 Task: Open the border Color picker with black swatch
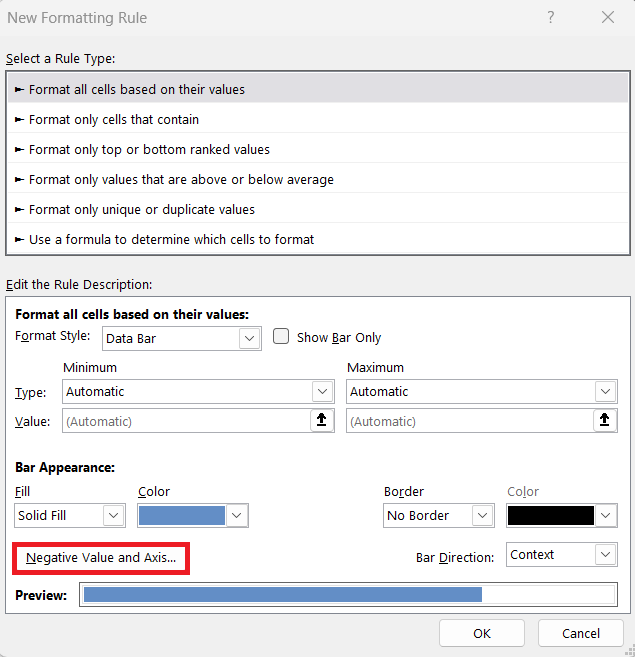coord(562,515)
